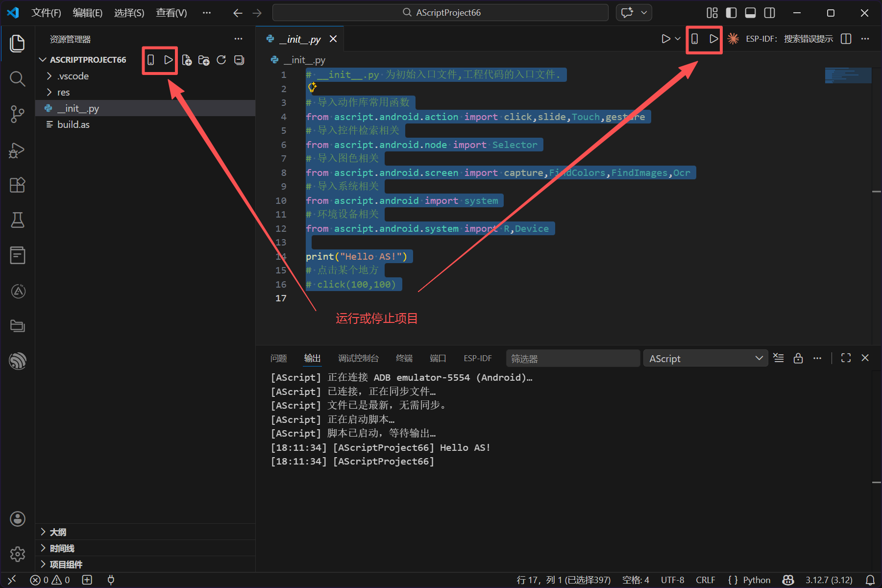Toggle the bottom panel visibility
Viewport: 882px width, 588px height.
(x=750, y=13)
